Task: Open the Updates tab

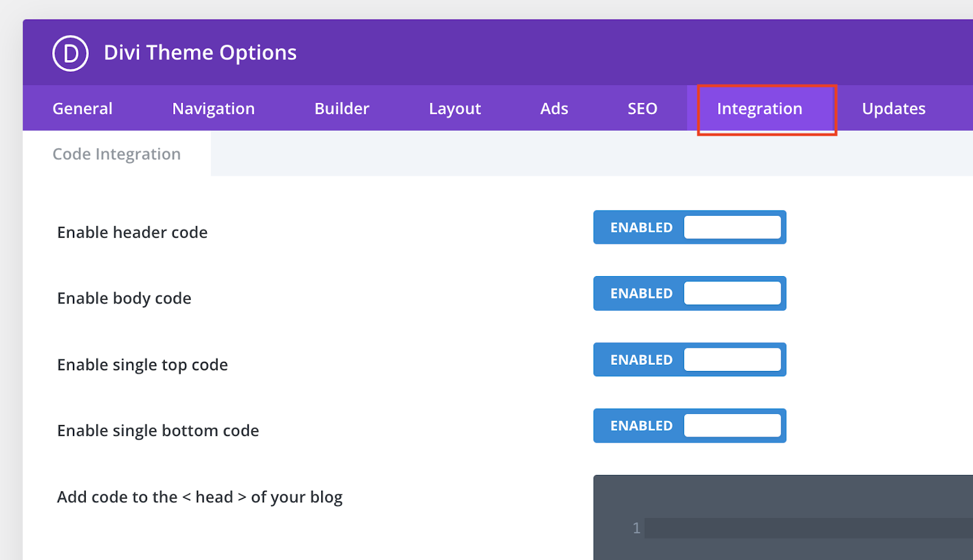Action: tap(893, 109)
